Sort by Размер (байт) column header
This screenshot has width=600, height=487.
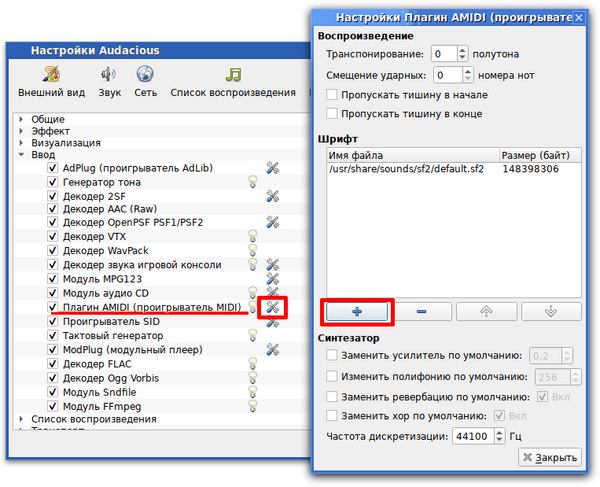540,155
